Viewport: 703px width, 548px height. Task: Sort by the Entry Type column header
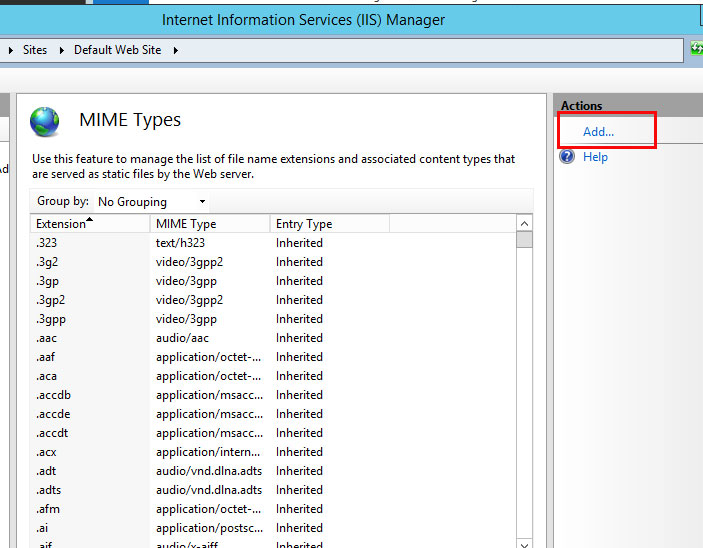click(330, 224)
